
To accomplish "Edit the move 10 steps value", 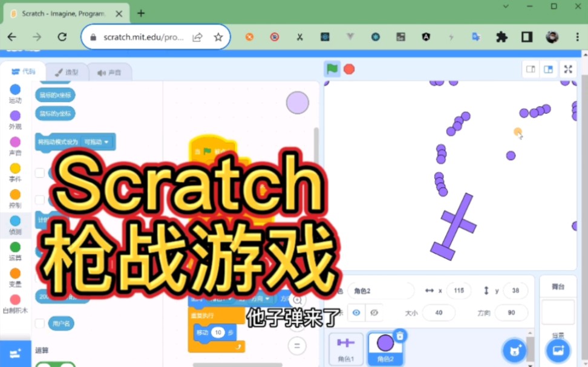I will tap(218, 332).
